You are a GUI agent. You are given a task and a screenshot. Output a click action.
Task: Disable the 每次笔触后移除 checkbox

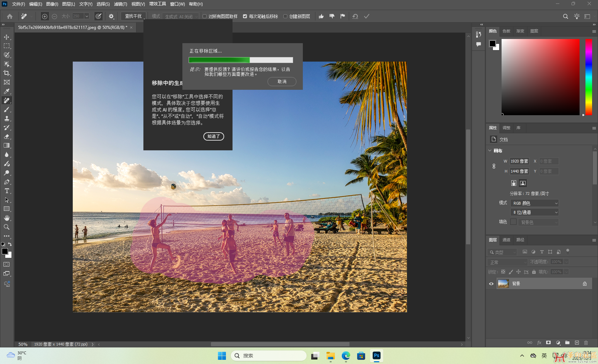click(245, 16)
